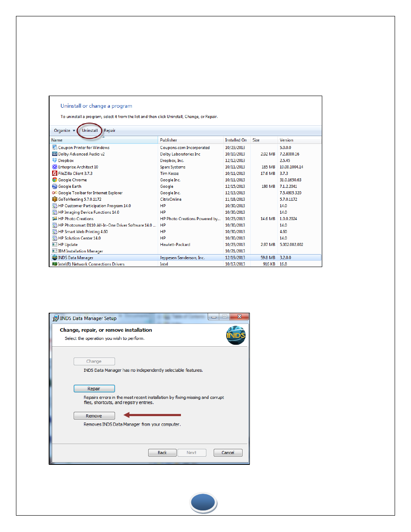Click the Uninstall or change a program heading

pyautogui.click(x=96, y=106)
